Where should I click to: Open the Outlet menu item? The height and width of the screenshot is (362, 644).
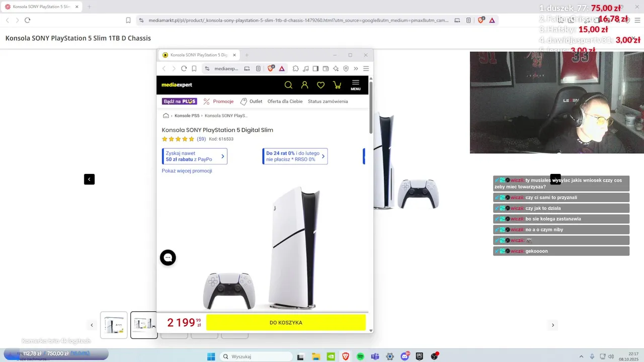click(x=251, y=101)
